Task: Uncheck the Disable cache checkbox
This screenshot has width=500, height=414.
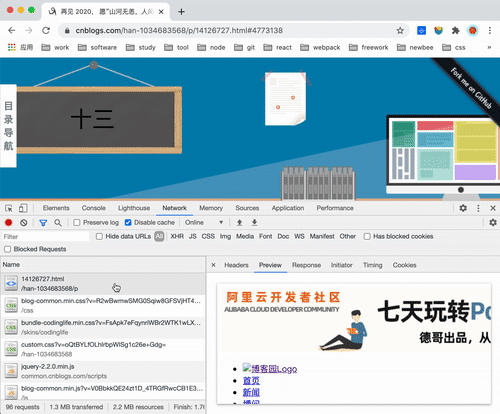Action: (x=128, y=222)
